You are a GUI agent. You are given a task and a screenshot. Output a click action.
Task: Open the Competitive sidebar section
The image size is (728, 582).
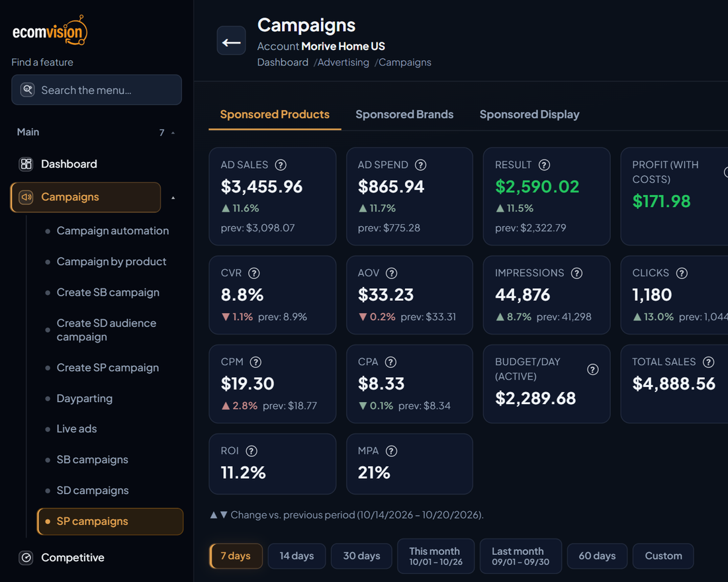(x=72, y=558)
